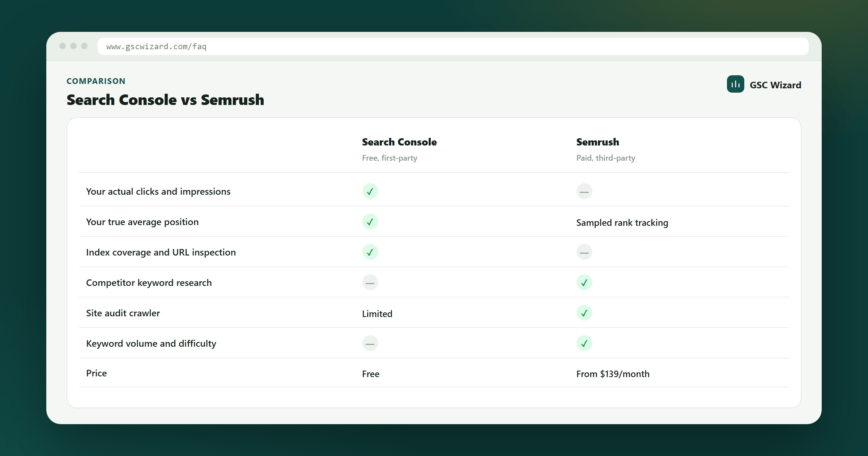Click the Semrush checkmark for keyword volume and difficulty
Image resolution: width=868 pixels, height=456 pixels.
point(584,343)
